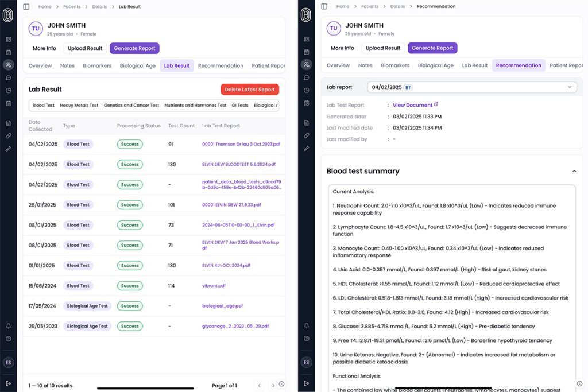The height and width of the screenshot is (392, 588).
Task: Open the Lab report date dropdown
Action: pos(472,87)
